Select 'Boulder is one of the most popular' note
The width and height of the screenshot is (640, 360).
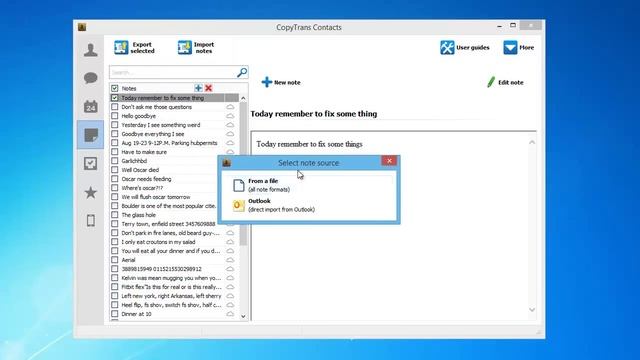169,206
